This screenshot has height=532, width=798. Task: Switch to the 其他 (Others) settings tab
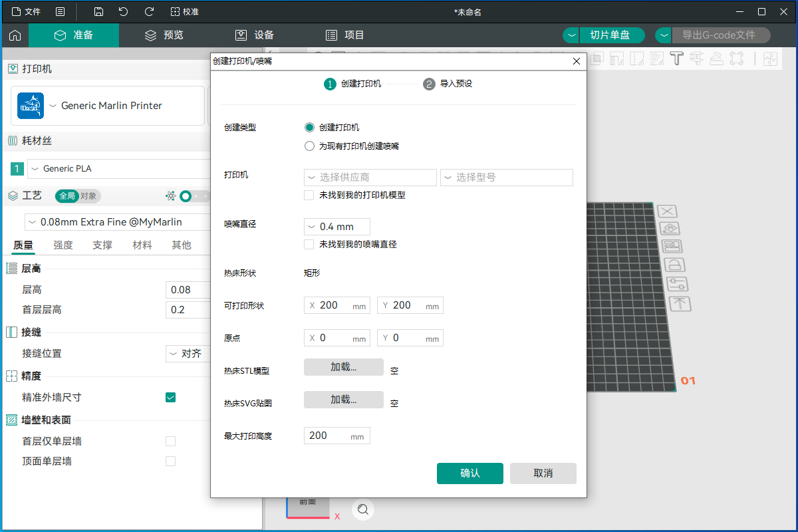182,245
